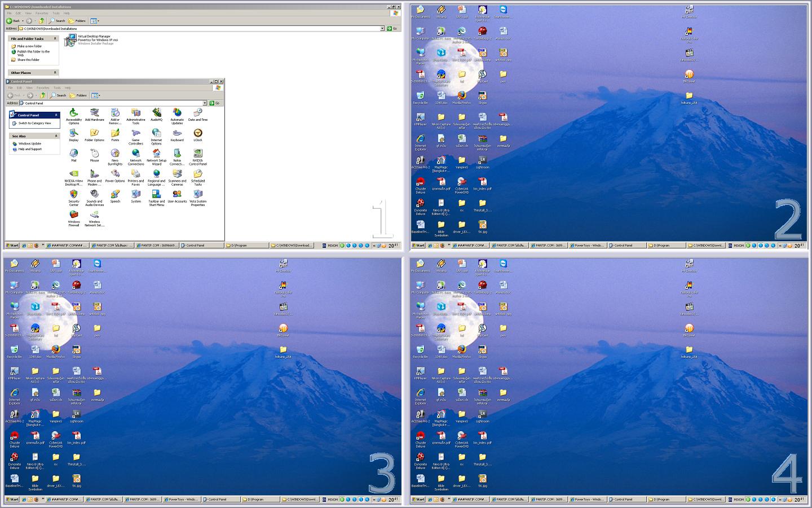
Task: Select Taskbar and Start Menu in Control Panel
Action: [x=156, y=198]
